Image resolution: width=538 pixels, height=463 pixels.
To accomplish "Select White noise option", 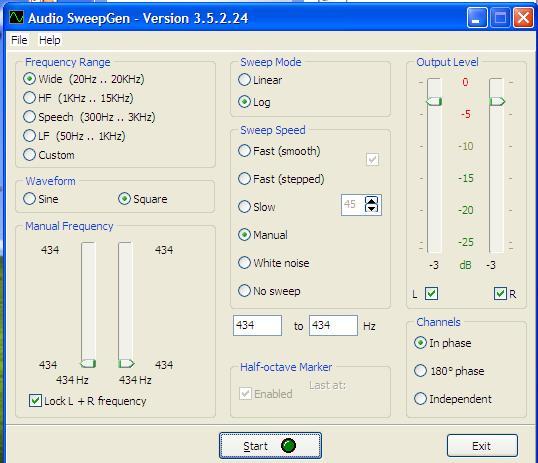I will tap(273, 263).
